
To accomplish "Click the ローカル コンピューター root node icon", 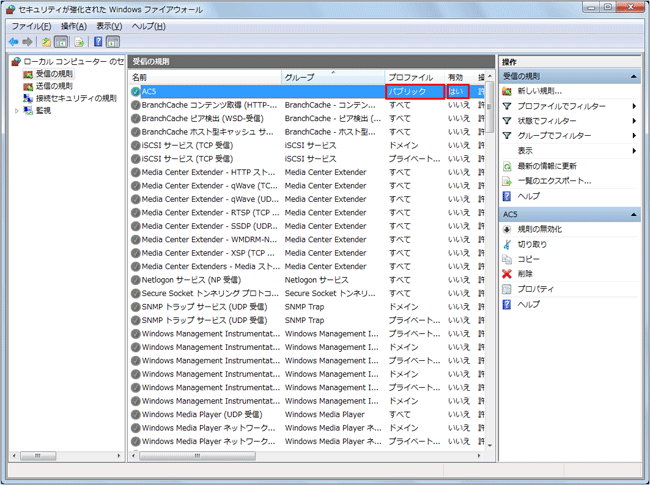I will pos(16,62).
